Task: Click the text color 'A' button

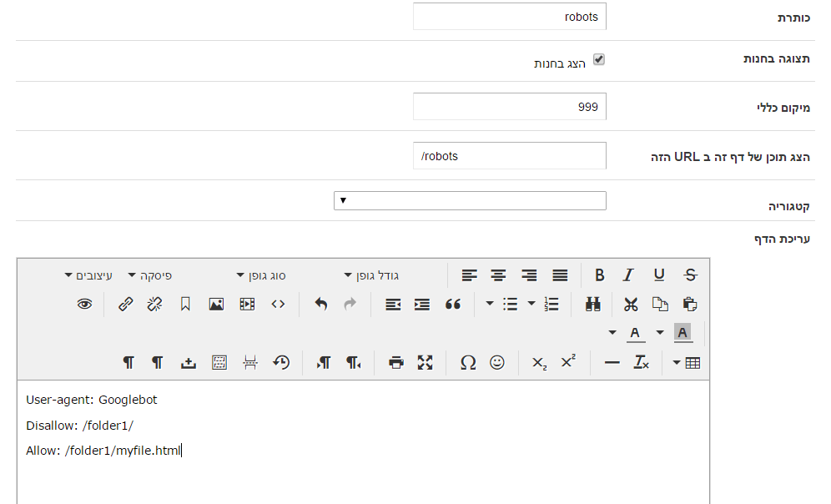Action: 636,333
